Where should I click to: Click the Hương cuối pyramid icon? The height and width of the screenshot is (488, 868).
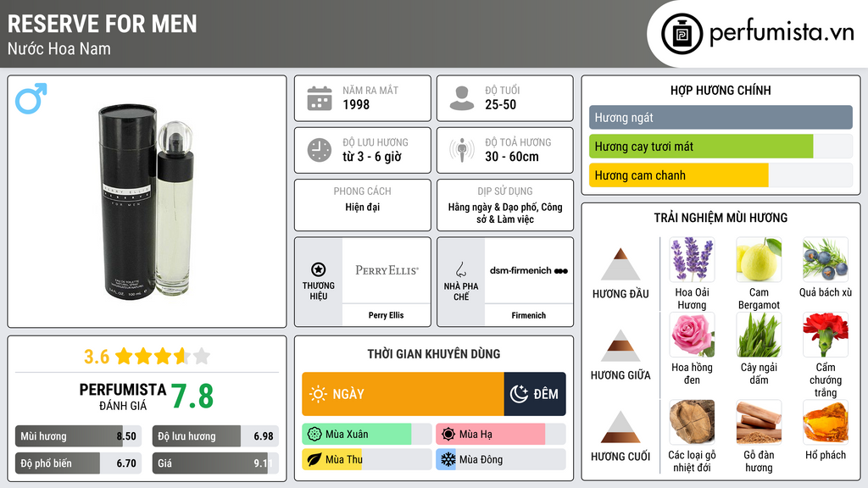[620, 427]
